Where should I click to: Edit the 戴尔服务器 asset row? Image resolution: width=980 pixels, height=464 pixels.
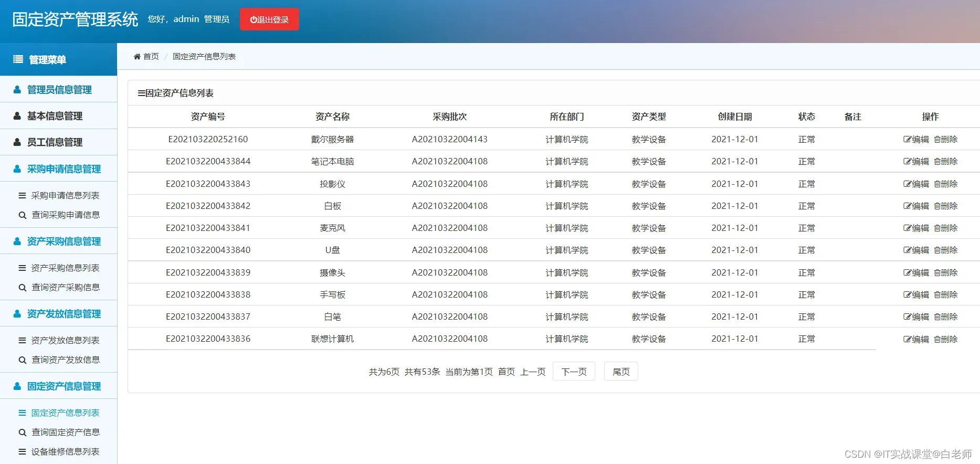pos(916,139)
